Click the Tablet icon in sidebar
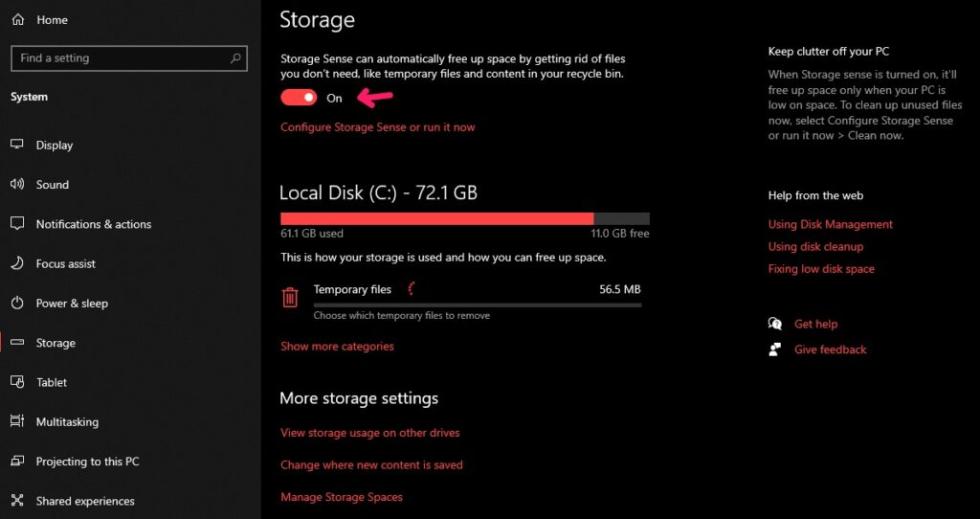This screenshot has width=980, height=519. click(17, 382)
